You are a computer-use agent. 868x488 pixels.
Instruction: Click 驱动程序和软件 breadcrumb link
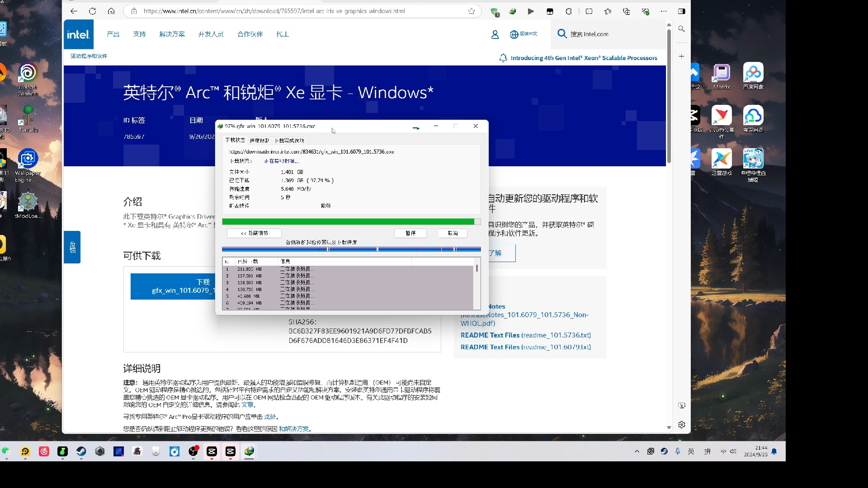[89, 56]
